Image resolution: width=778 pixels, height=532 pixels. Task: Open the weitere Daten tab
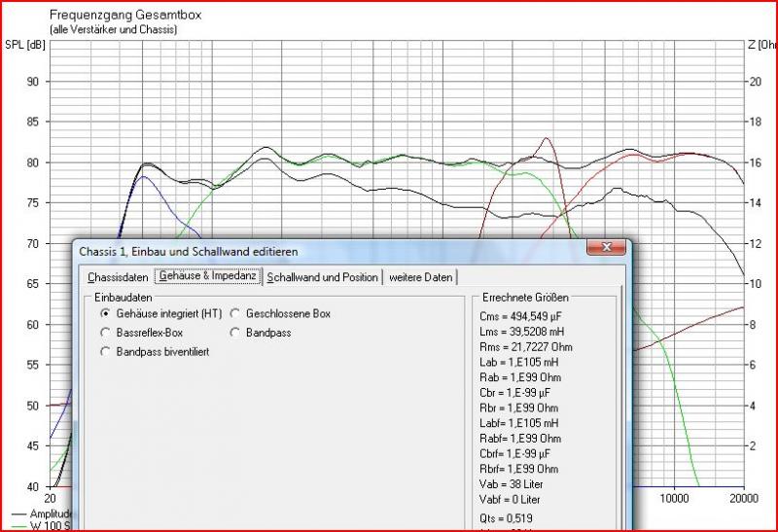(x=420, y=277)
